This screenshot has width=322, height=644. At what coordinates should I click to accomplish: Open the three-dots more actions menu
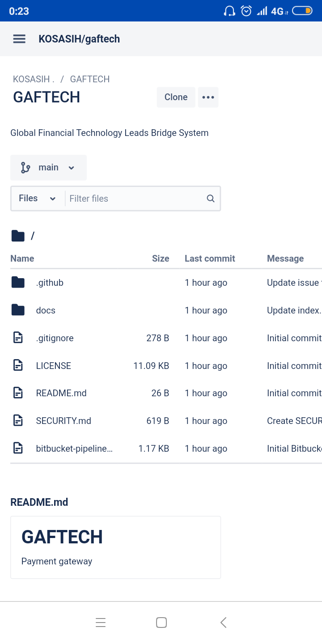(x=208, y=97)
